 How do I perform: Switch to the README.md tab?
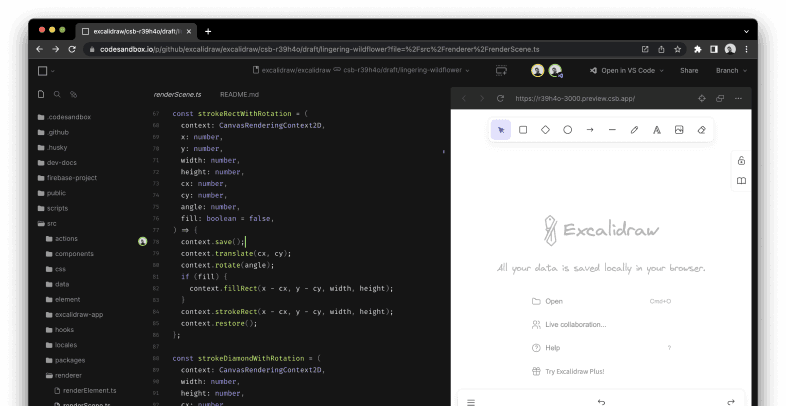coord(240,94)
